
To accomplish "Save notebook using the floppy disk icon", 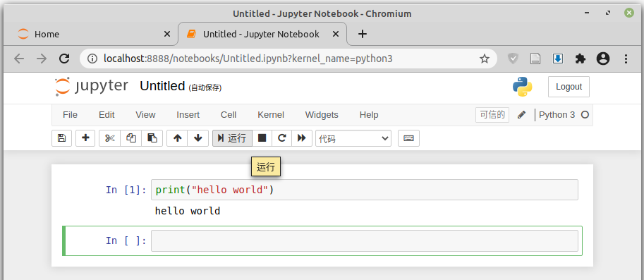I will [61, 138].
